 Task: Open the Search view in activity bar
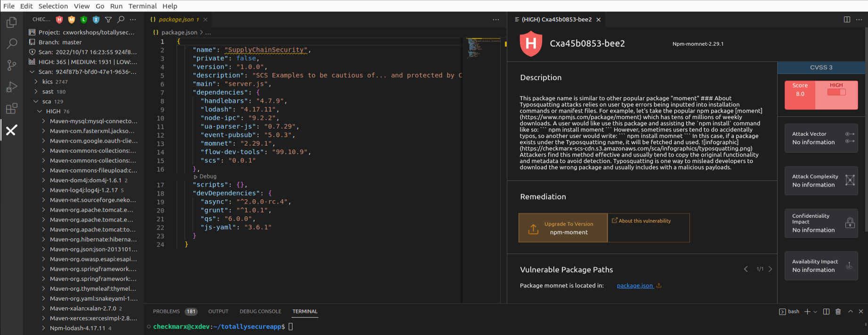11,44
